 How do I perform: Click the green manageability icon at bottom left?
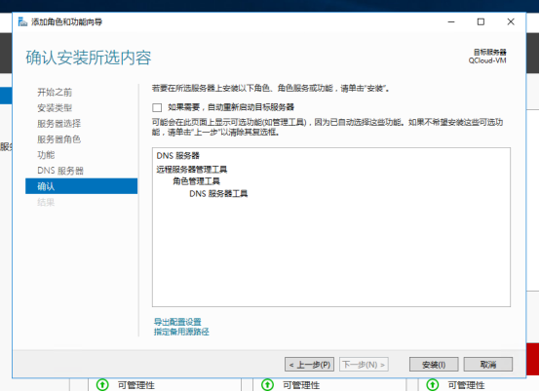tap(102, 385)
